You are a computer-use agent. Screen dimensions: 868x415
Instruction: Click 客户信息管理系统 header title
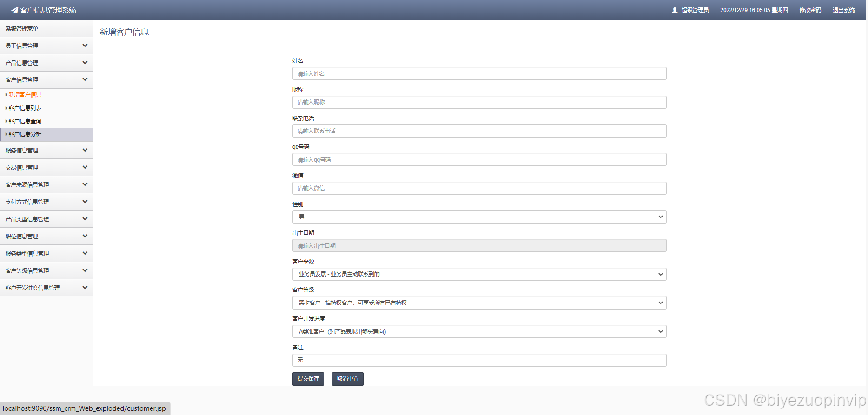click(48, 10)
